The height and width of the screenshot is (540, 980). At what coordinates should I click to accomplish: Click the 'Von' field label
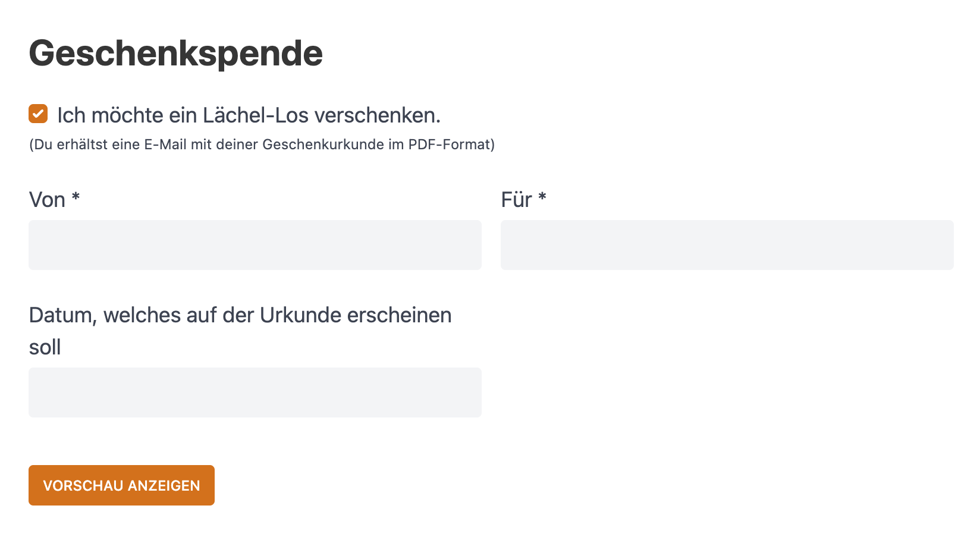click(x=47, y=200)
